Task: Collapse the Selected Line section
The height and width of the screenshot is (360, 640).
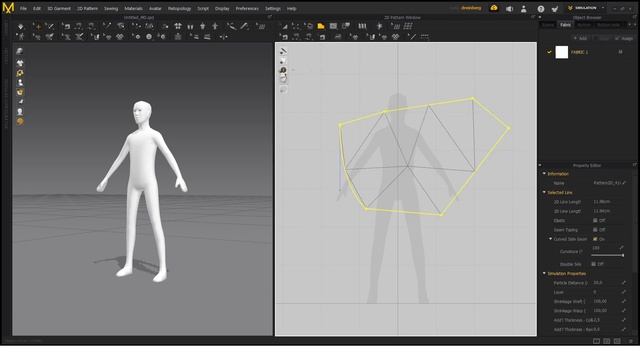Action: pos(544,192)
